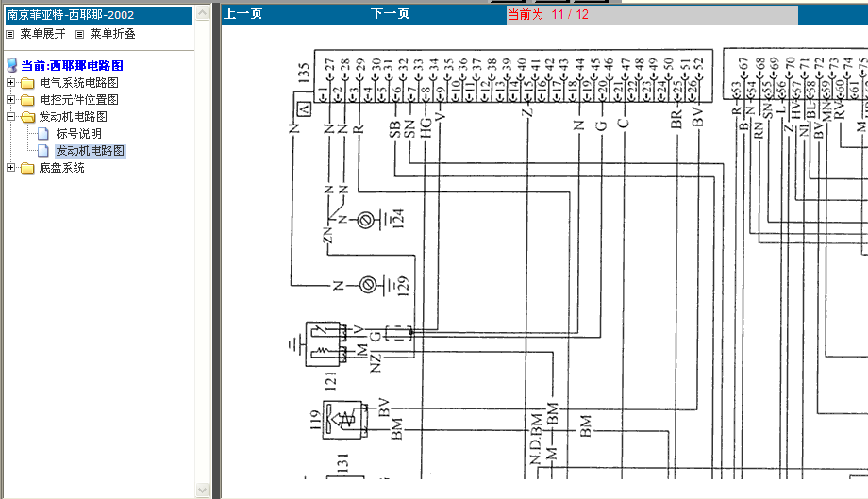This screenshot has height=499, width=868.
Task: Click the boxed A marker on connector
Action: click(304, 109)
